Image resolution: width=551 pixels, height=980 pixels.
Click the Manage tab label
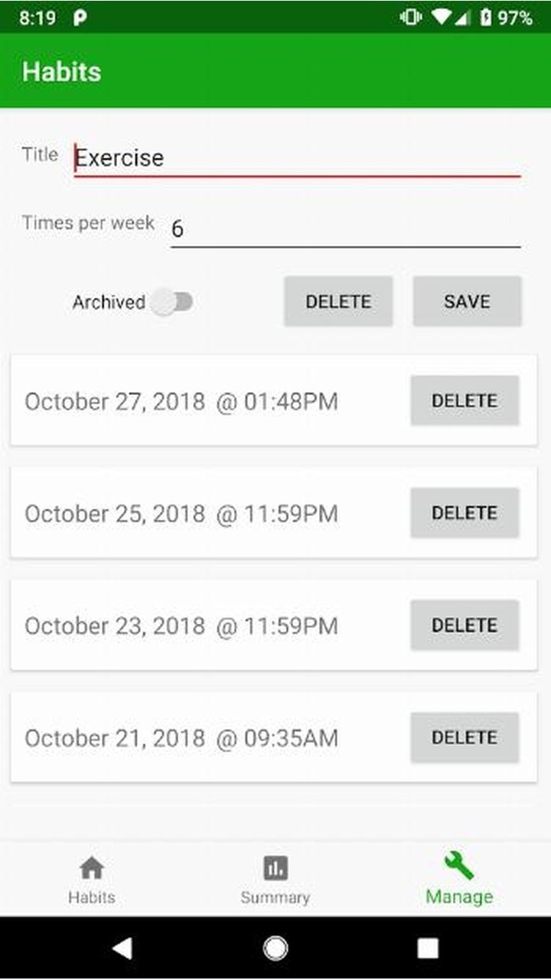coord(459,897)
